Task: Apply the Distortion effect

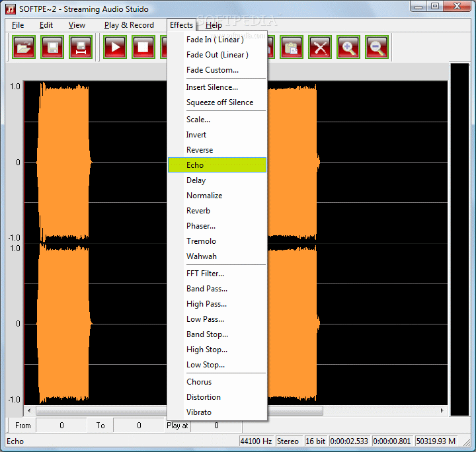Action: click(217, 397)
